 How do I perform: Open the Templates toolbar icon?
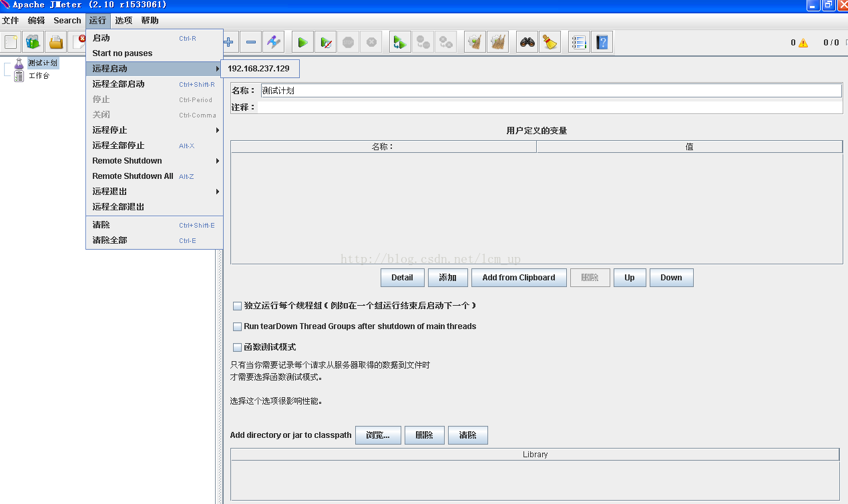(x=33, y=42)
